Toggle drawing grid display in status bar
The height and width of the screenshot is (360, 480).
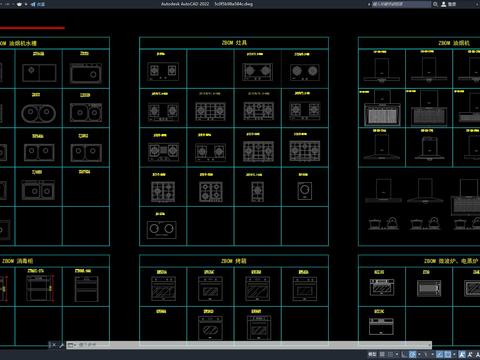coord(382,354)
